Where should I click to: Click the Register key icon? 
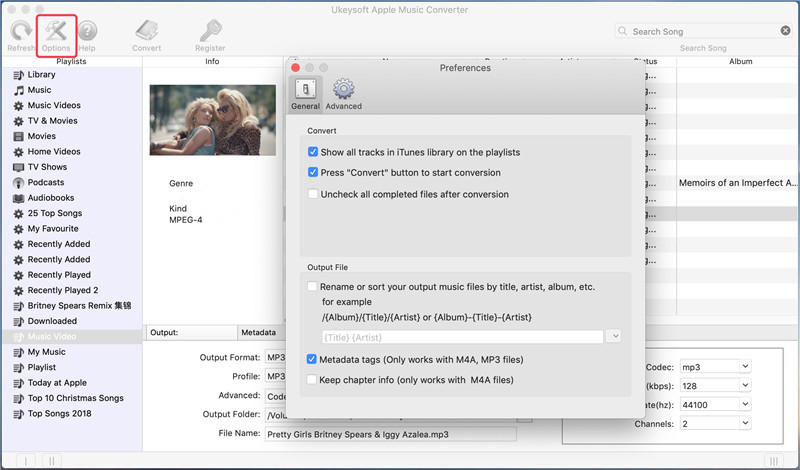point(210,31)
